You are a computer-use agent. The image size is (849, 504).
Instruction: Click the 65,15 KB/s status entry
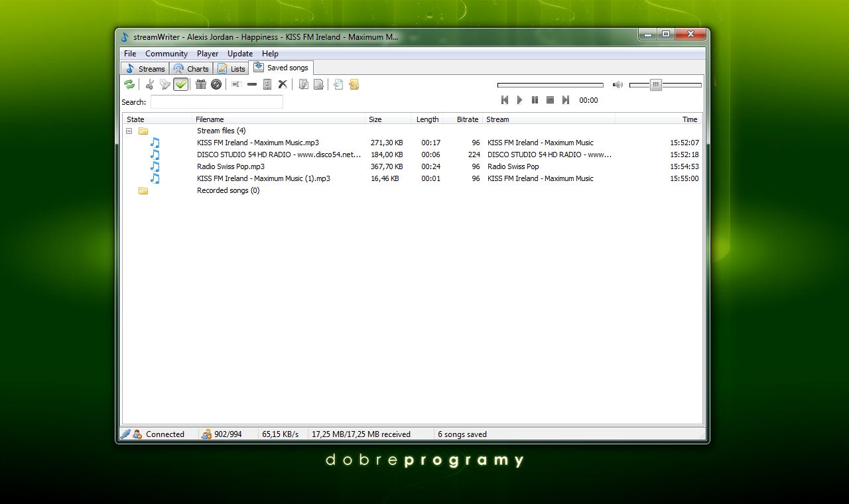pos(280,434)
